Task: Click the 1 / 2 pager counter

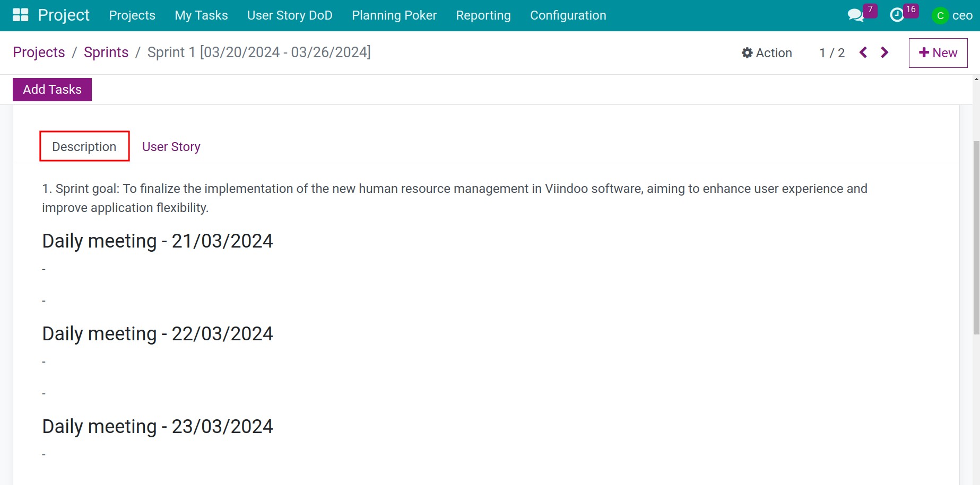Action: tap(832, 53)
